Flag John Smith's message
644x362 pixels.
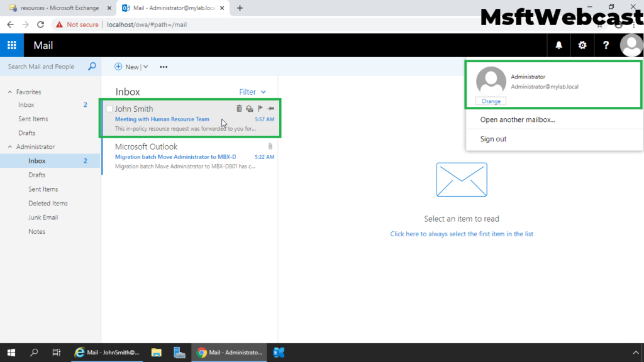click(260, 108)
